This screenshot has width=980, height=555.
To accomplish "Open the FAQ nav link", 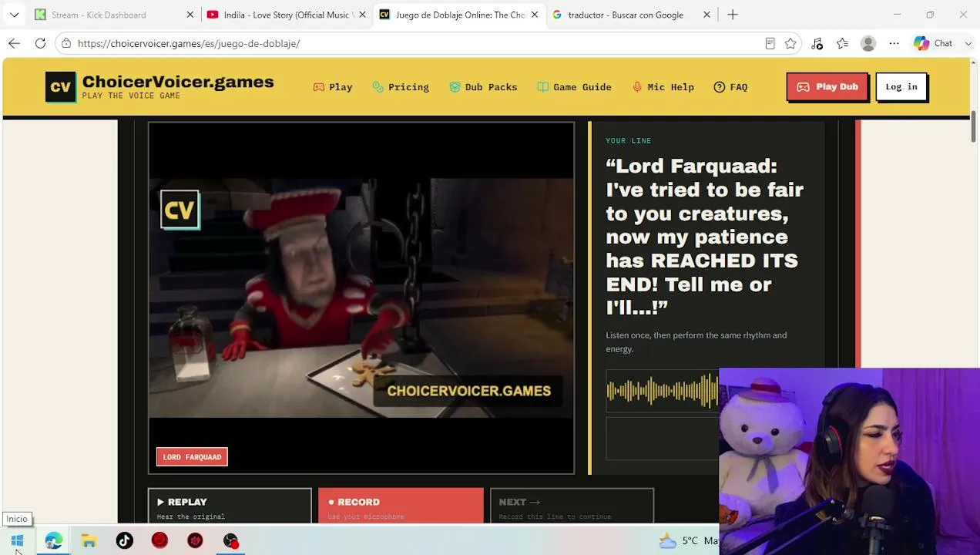I will point(730,87).
